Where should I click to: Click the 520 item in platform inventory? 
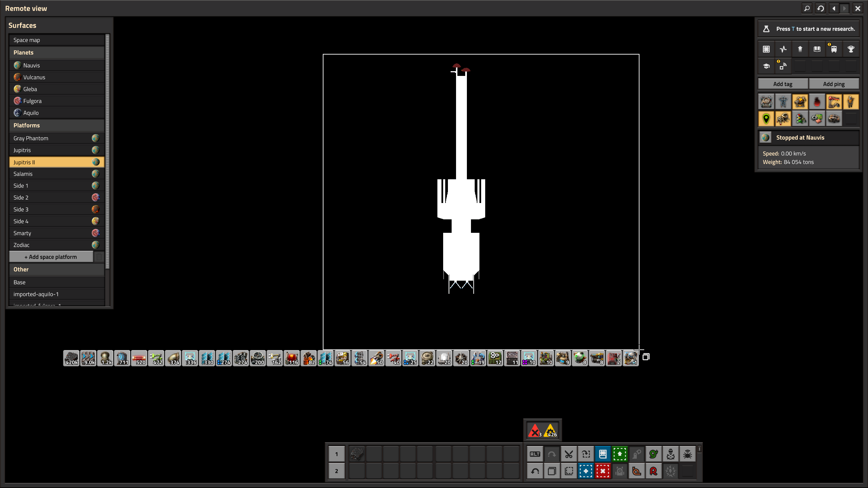tap(139, 358)
